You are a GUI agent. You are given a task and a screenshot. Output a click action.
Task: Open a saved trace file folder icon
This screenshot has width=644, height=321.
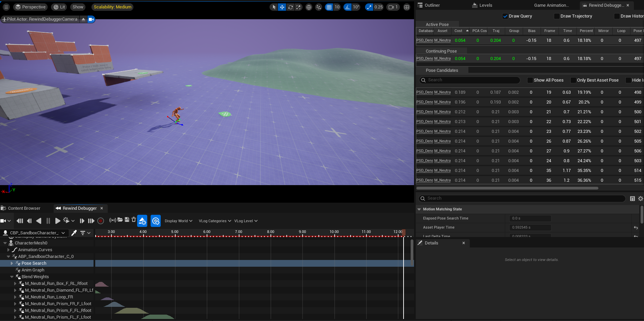point(120,220)
